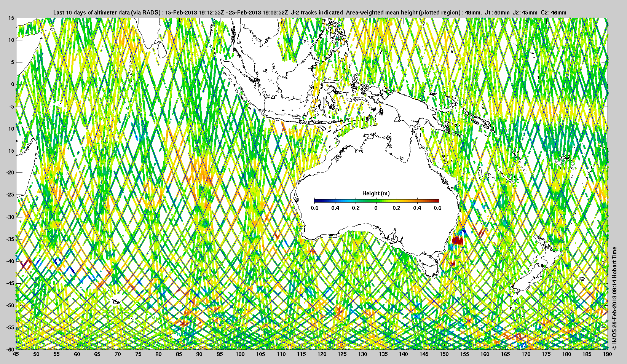
Task: Click longitude axis label '150'
Action: click(x=444, y=354)
